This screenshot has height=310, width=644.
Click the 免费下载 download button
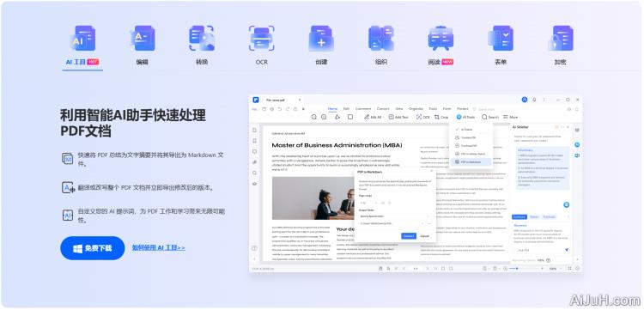[x=93, y=248]
